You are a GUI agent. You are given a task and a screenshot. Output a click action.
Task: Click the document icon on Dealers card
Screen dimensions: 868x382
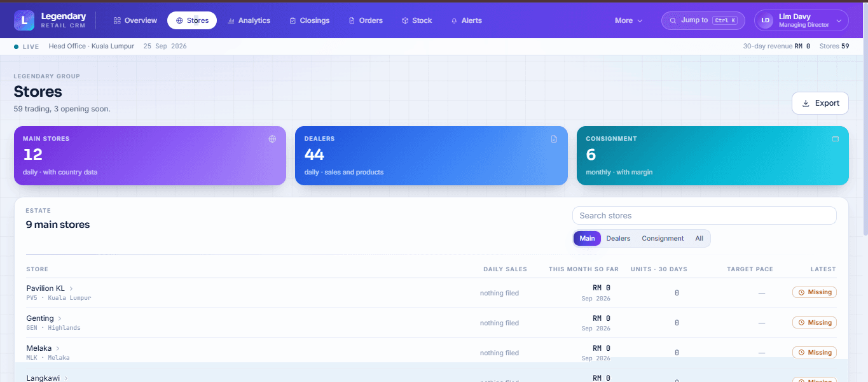554,139
